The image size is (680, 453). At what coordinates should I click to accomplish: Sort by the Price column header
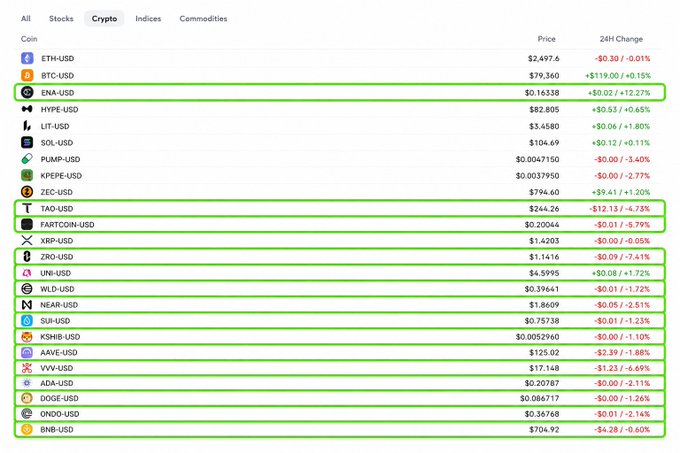click(546, 39)
